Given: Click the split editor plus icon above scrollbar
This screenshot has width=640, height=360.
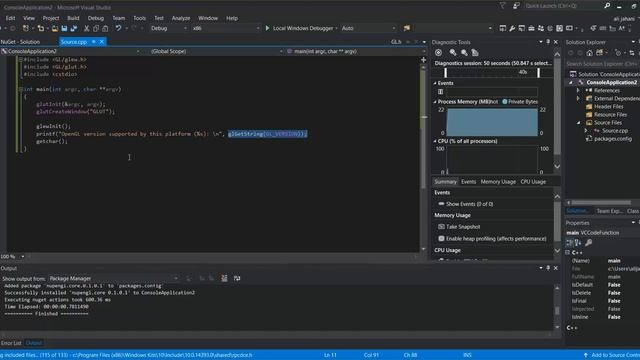Looking at the screenshot, I should click(424, 60).
